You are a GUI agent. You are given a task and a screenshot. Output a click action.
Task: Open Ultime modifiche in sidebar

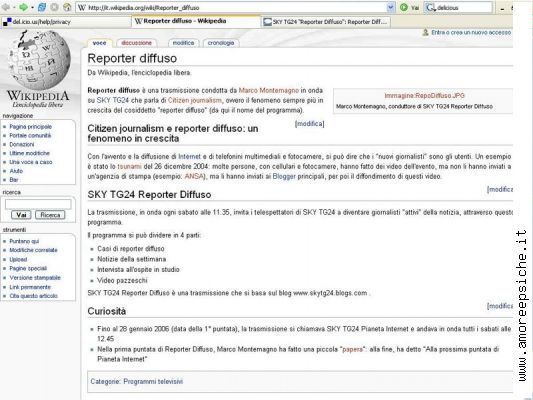30,153
